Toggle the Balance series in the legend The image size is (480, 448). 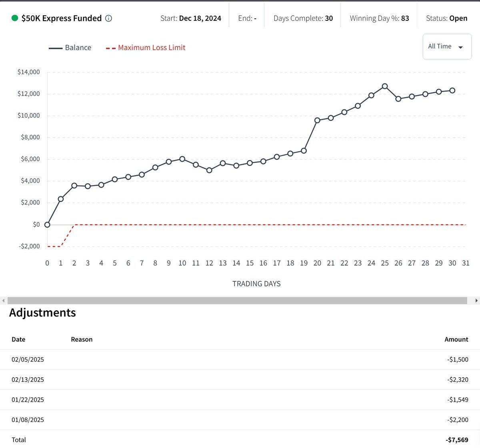[x=70, y=47]
